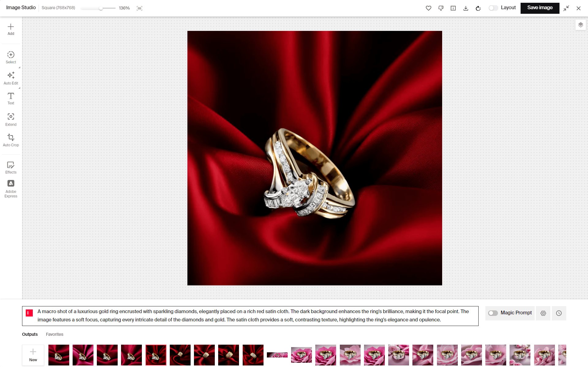Screen dimensions: 588x367
Task: Enable the Layout toggle
Action: pos(493,8)
